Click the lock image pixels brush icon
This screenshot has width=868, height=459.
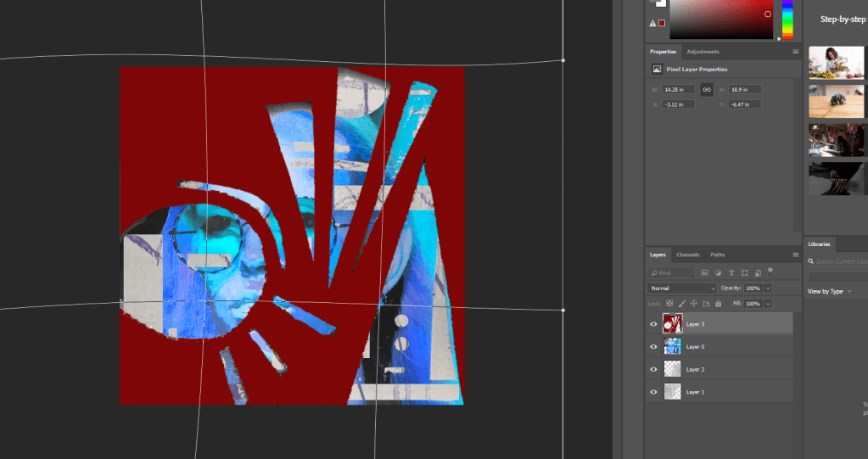pos(681,303)
